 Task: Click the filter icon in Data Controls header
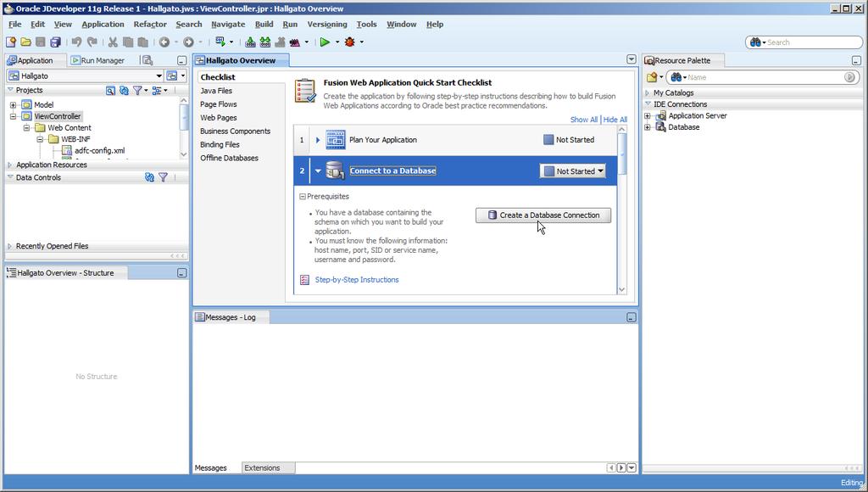pyautogui.click(x=164, y=177)
